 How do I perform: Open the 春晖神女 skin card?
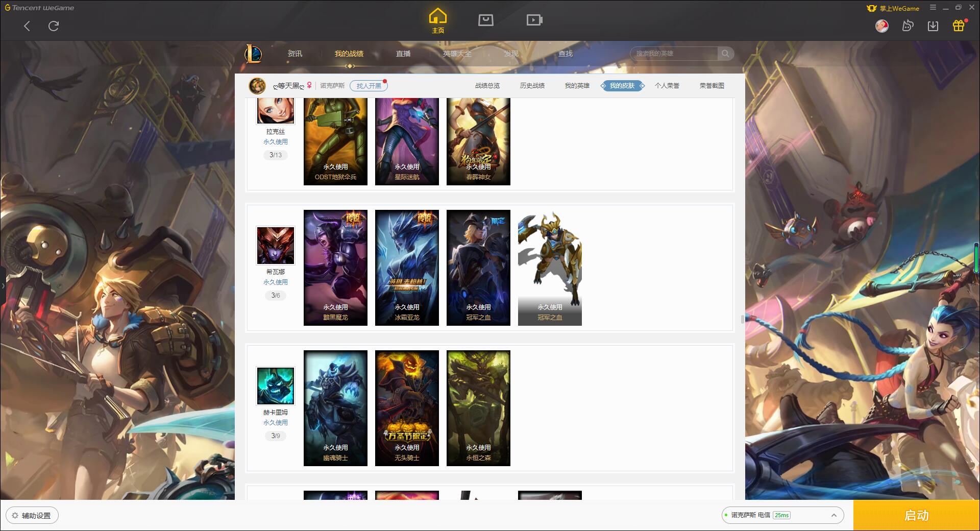point(478,141)
